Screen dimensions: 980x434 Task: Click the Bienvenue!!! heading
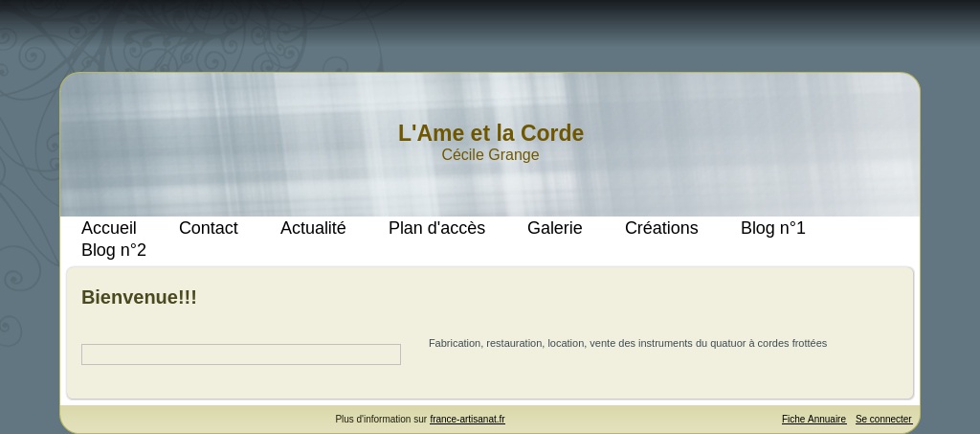pos(139,297)
